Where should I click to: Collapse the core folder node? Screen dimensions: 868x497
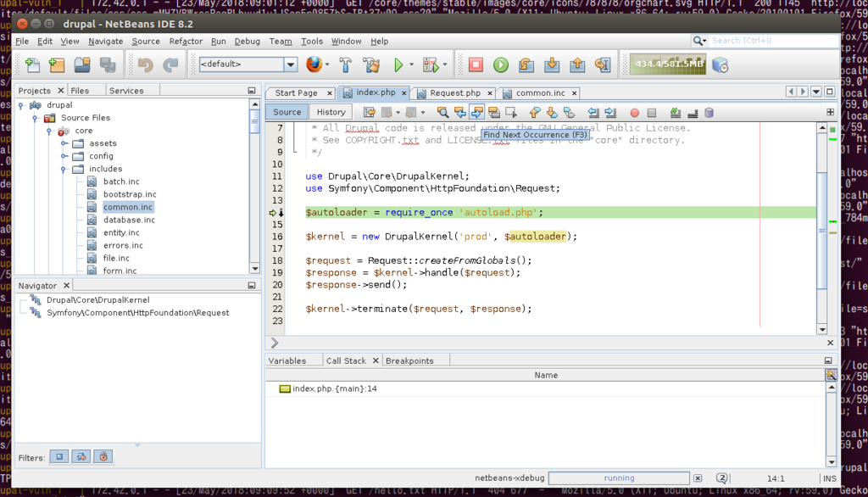49,131
